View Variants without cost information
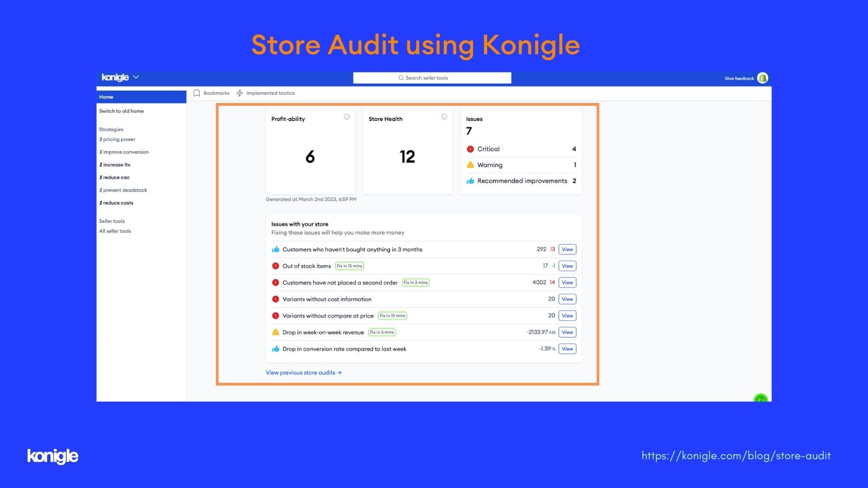The width and height of the screenshot is (868, 488). (x=567, y=299)
